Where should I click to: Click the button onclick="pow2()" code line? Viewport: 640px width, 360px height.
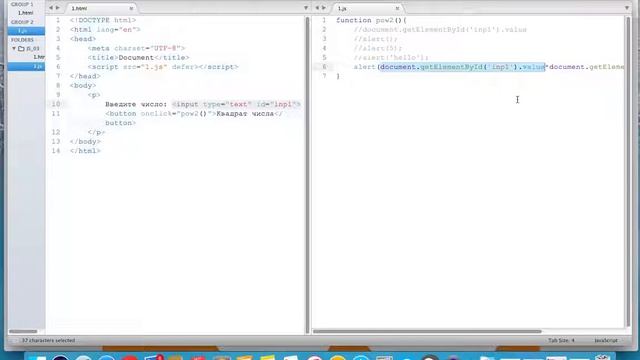tap(193, 114)
